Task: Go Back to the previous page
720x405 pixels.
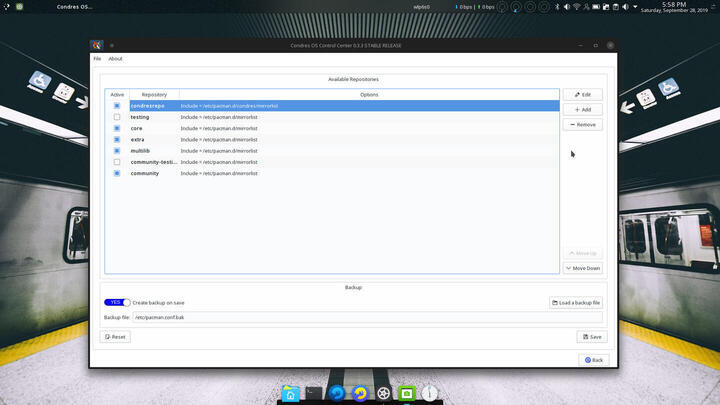Action: tap(594, 360)
